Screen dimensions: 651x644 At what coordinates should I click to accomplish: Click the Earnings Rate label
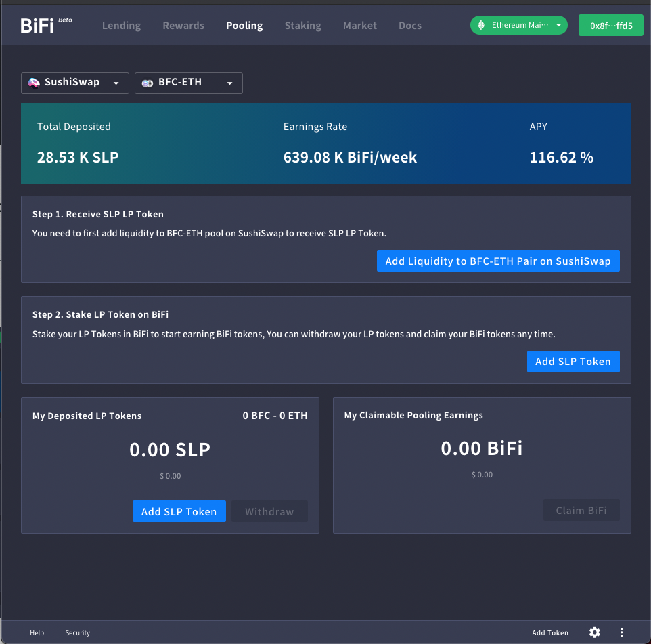click(x=315, y=127)
